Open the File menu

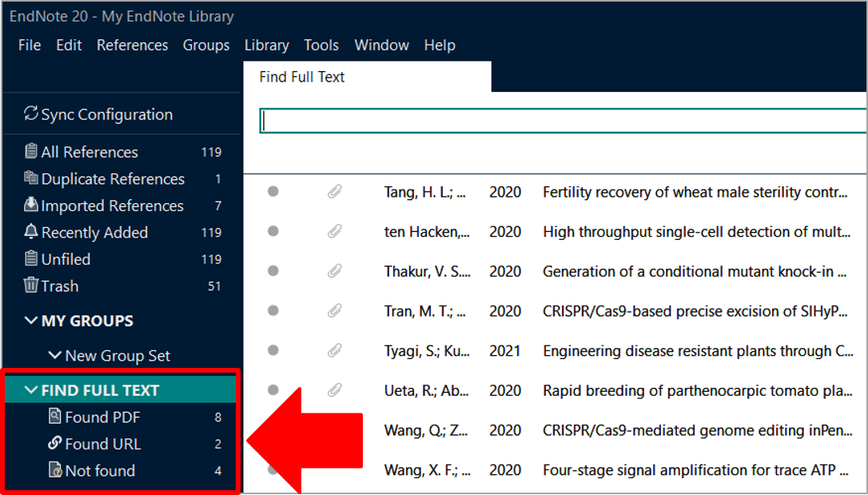30,45
